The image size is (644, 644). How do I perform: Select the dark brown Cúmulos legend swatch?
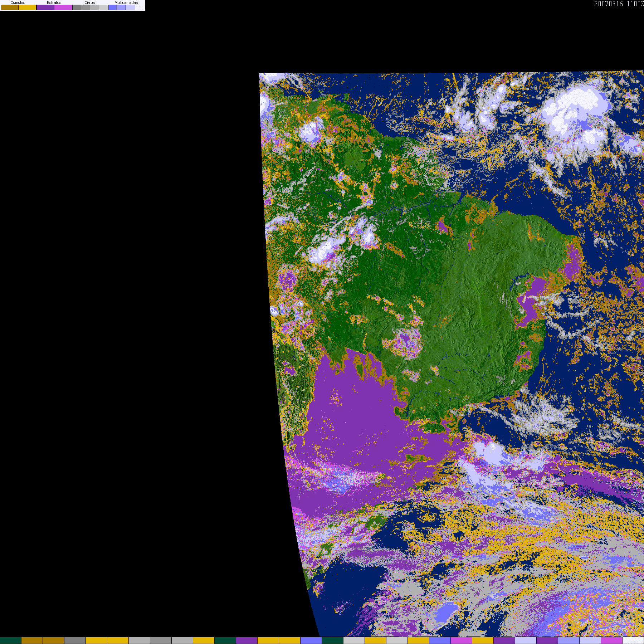pyautogui.click(x=10, y=7)
